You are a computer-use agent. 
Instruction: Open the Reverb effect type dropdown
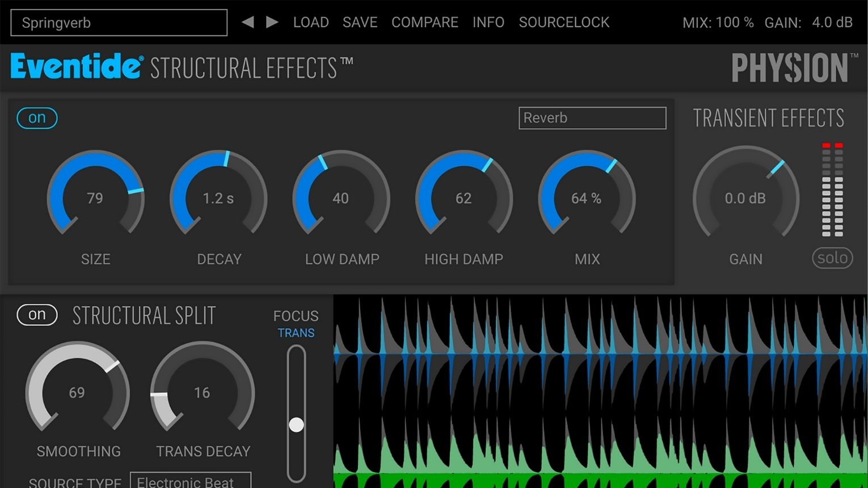point(592,118)
